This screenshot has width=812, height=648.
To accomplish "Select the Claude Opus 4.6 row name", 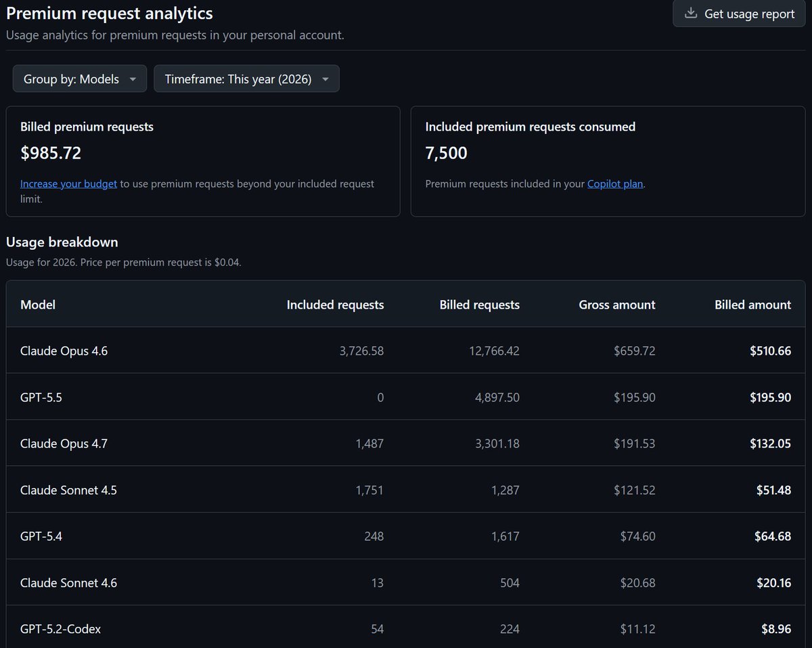I will tap(64, 351).
